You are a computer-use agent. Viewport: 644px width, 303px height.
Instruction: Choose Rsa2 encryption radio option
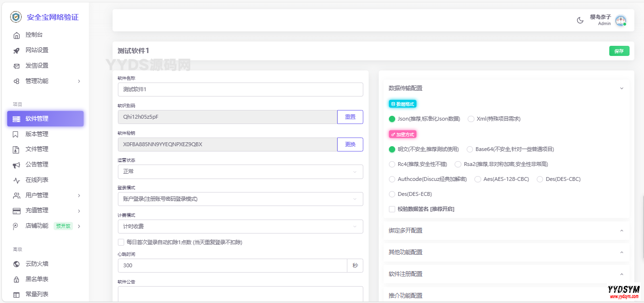(x=458, y=164)
